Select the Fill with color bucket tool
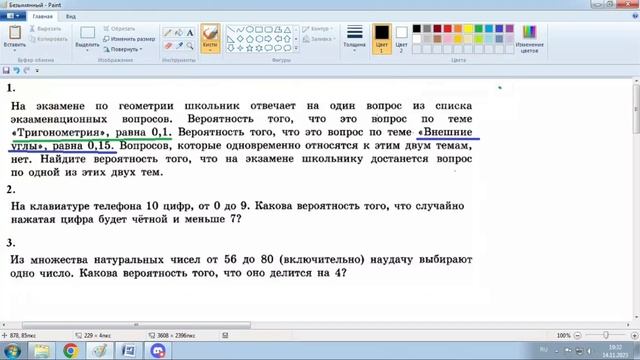Image resolution: width=640 pixels, height=360 pixels. pos(179,33)
